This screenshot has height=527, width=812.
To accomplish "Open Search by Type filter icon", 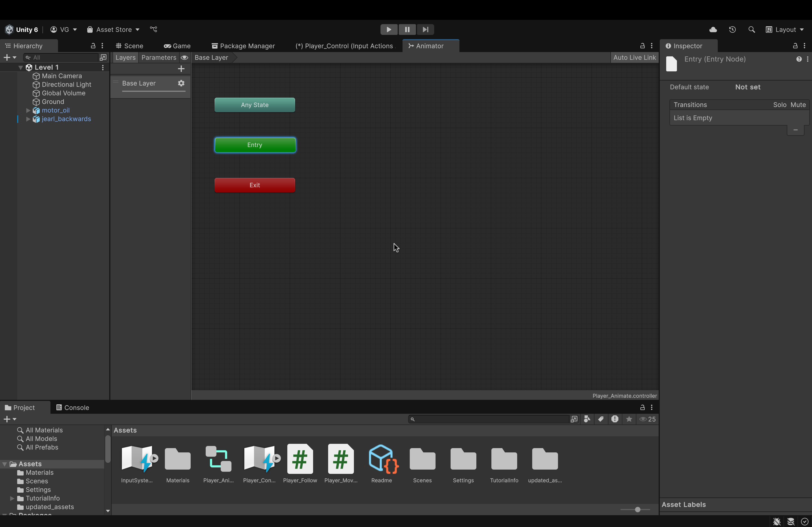I will coord(587,419).
